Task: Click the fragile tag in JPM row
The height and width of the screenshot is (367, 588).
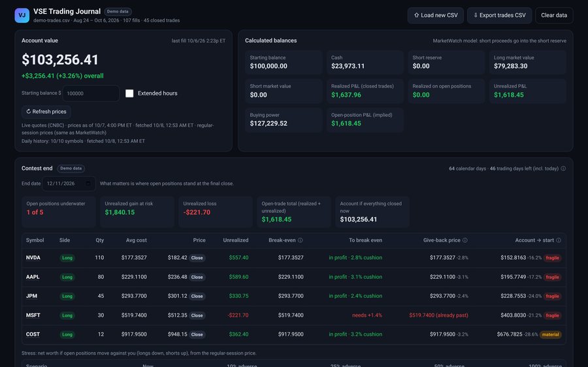Action: 552,296
